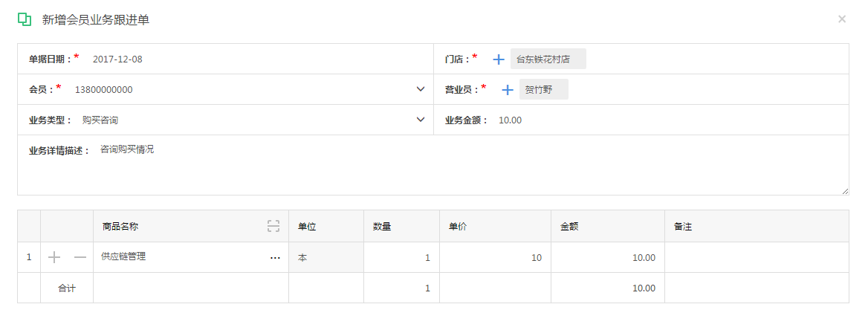The height and width of the screenshot is (336, 868).
Task: Select the 贺竹野 salesperson tag
Action: click(543, 90)
